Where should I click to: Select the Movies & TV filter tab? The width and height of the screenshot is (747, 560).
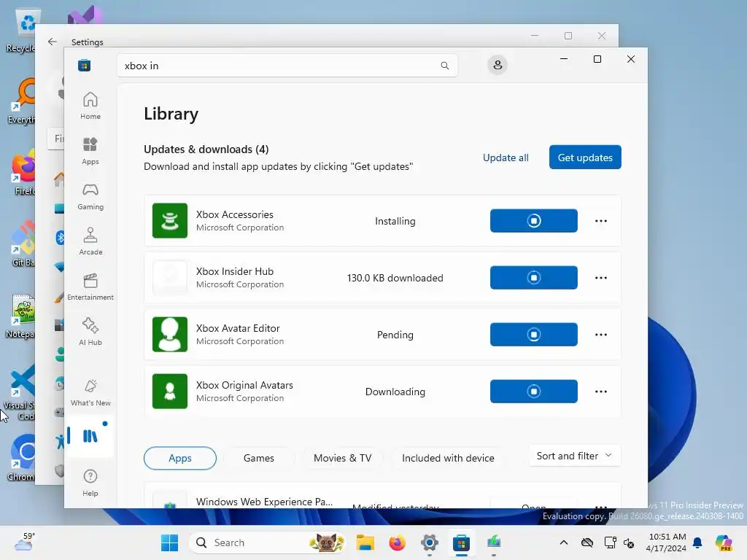point(343,458)
